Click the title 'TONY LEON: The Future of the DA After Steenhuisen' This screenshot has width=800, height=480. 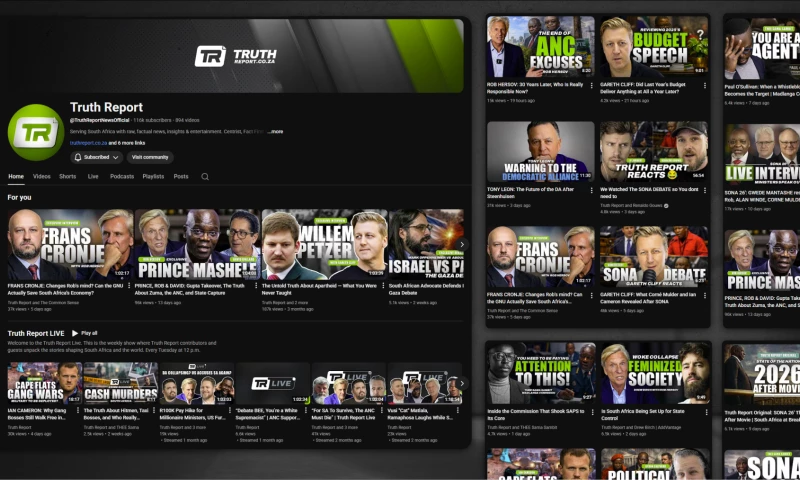530,192
